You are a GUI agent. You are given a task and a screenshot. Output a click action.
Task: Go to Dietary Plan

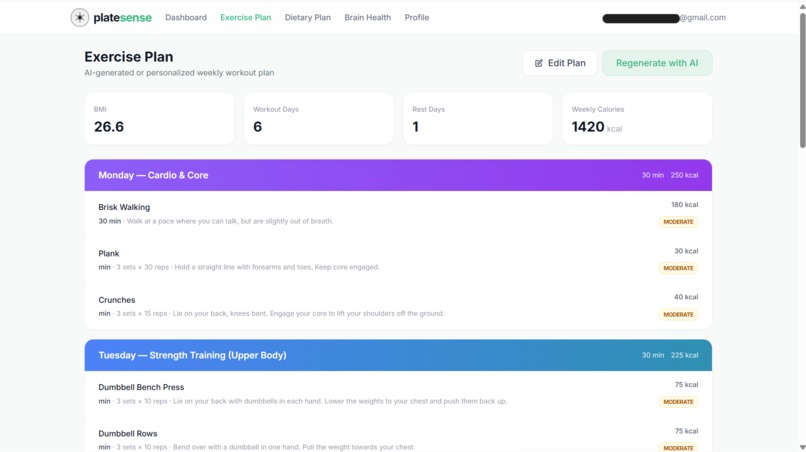308,17
